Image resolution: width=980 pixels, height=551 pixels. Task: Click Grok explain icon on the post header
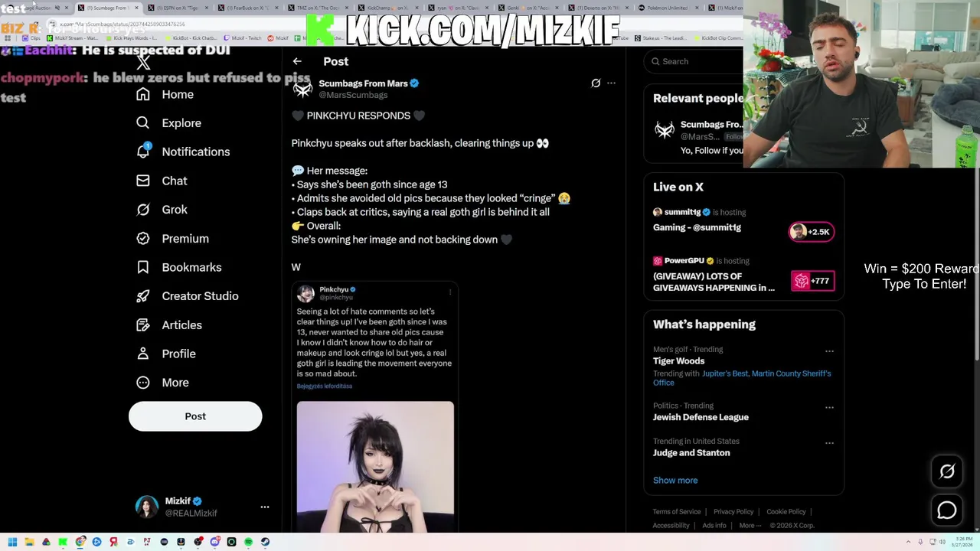pos(596,83)
